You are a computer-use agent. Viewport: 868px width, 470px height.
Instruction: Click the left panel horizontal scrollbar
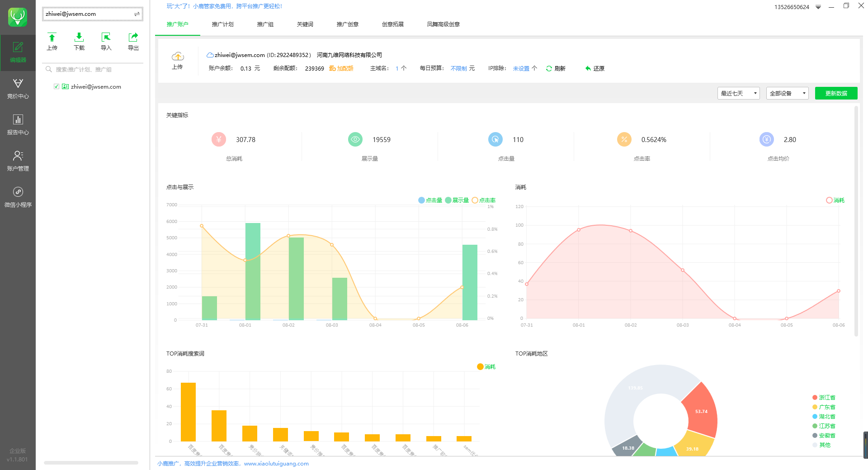tap(91, 463)
